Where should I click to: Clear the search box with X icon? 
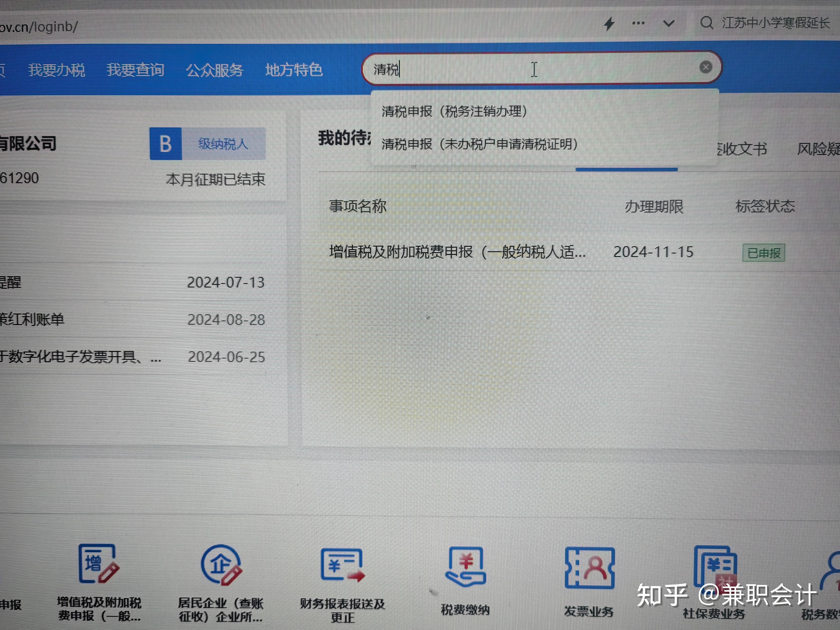coord(705,67)
